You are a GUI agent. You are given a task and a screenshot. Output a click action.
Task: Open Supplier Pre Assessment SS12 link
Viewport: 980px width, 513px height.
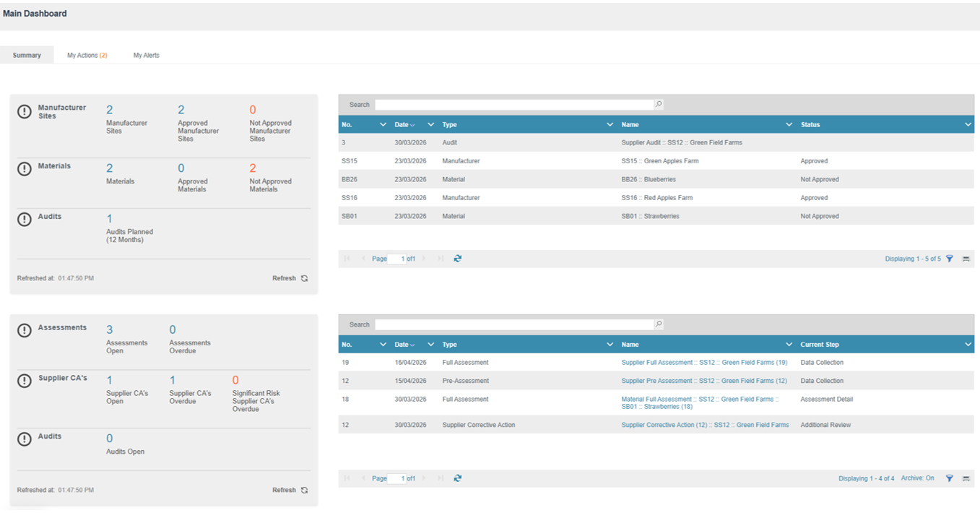click(x=704, y=381)
